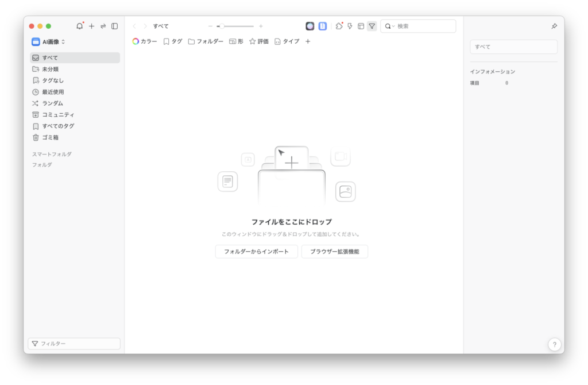Toggle the pin icon in right panel
Image resolution: width=588 pixels, height=385 pixels.
[554, 26]
